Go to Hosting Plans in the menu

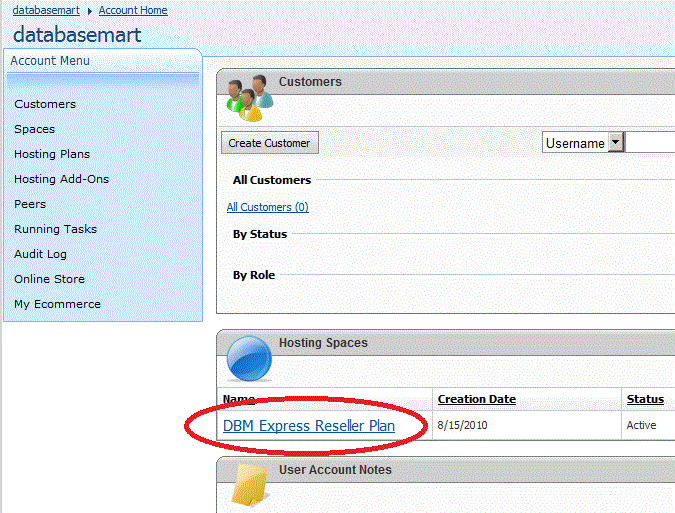click(x=52, y=154)
